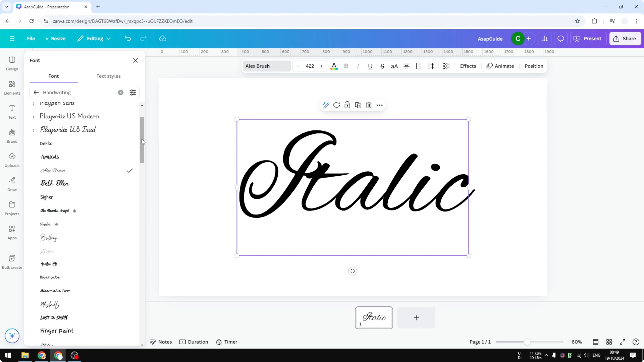Image resolution: width=644 pixels, height=362 pixels.
Task: Open the Text panel
Action: [12, 111]
